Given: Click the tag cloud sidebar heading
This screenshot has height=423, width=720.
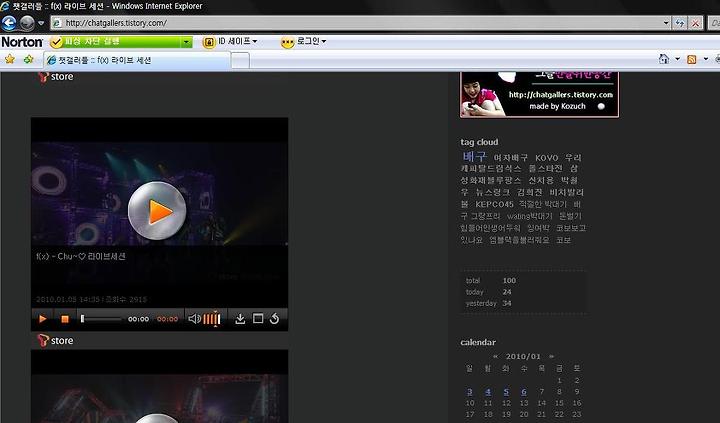Looking at the screenshot, I should tap(479, 142).
